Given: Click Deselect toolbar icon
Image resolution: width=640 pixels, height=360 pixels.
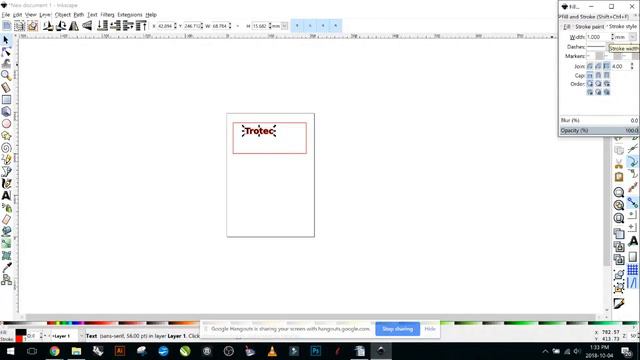Looking at the screenshot, I should click(x=33, y=26).
